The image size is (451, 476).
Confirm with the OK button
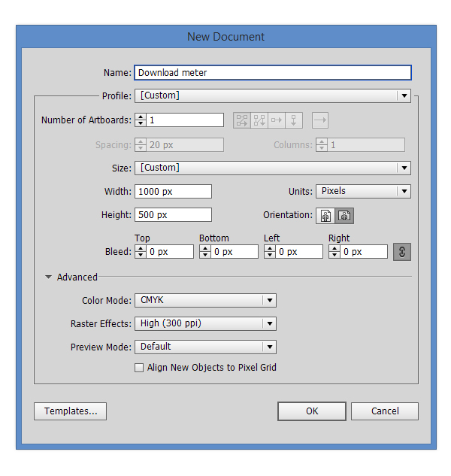[x=312, y=411]
